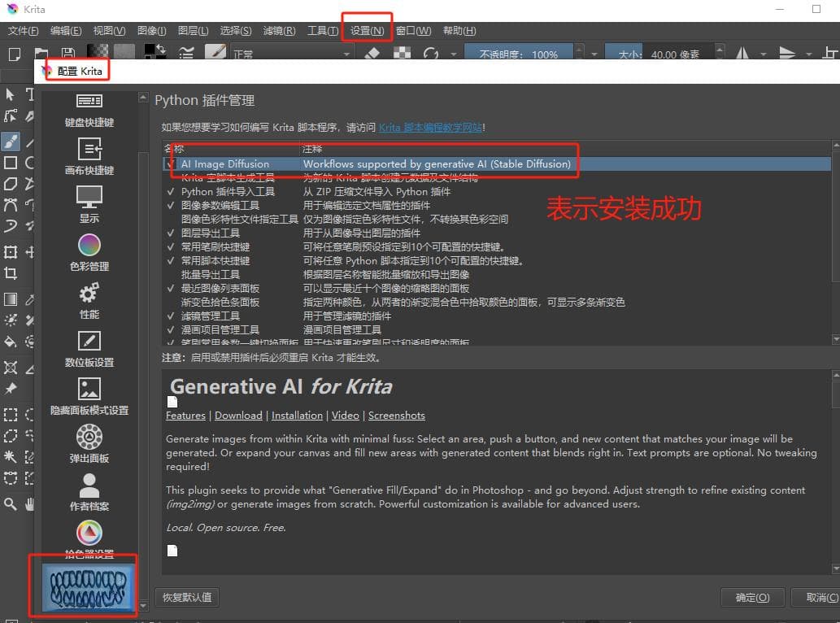Open the 性能 settings page
The image size is (840, 623).
(89, 300)
